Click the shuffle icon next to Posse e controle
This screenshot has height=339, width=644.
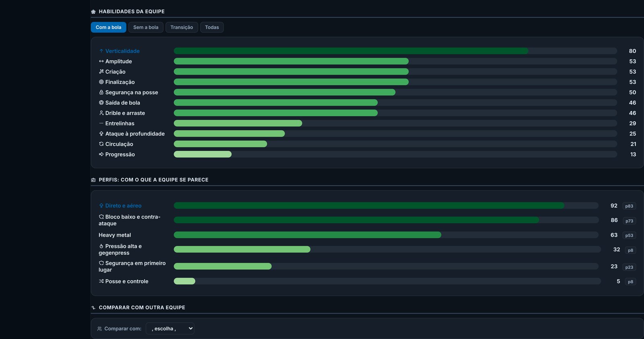(x=101, y=281)
